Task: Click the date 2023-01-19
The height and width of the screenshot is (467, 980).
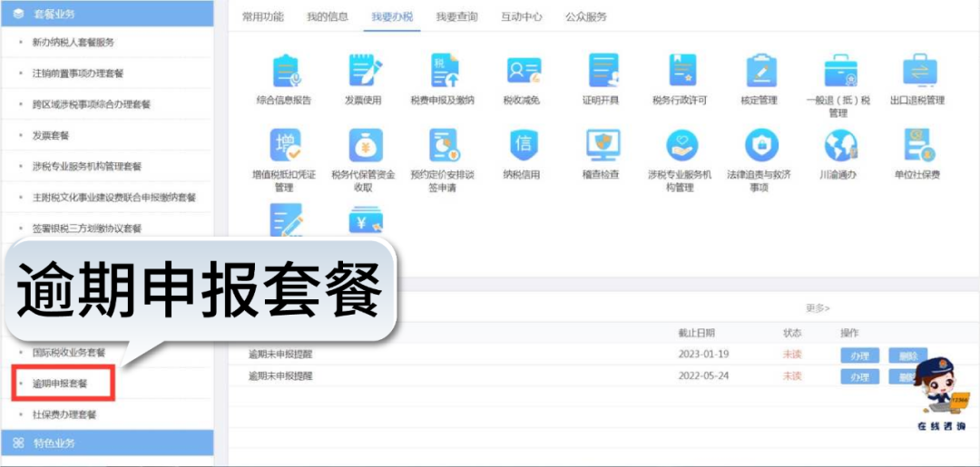Action: pyautogui.click(x=703, y=355)
